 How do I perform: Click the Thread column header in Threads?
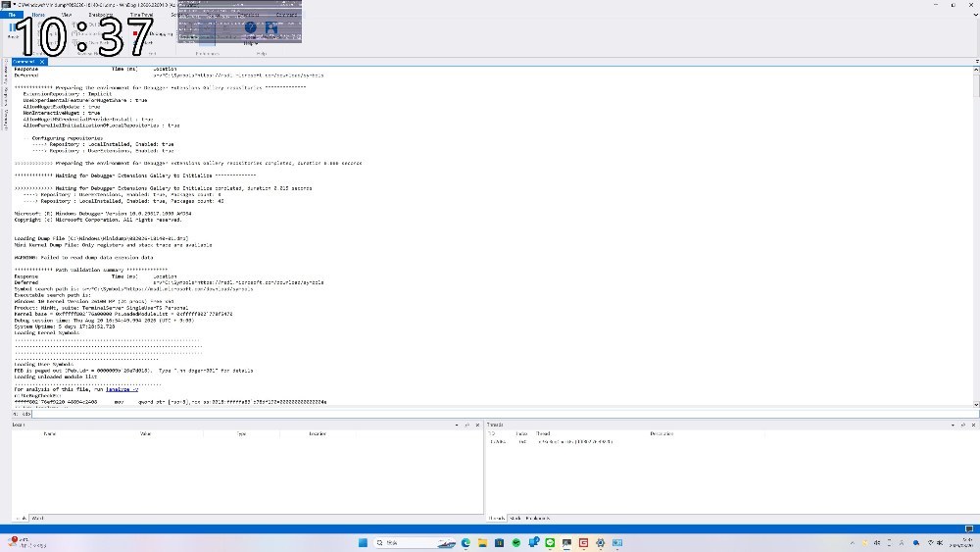543,433
